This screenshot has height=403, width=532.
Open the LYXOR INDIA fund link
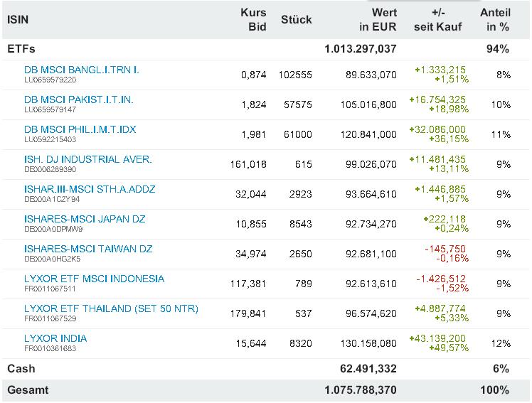tap(55, 338)
